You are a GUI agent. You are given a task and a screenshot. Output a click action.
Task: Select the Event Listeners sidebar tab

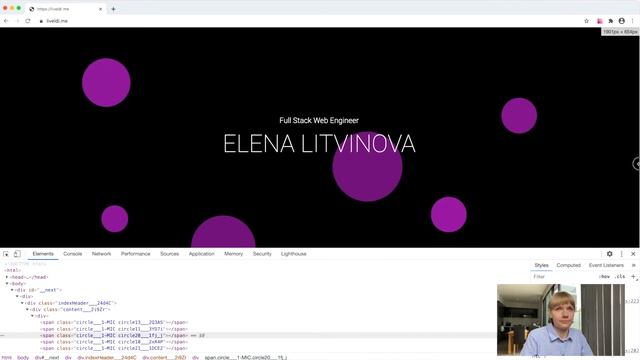pos(606,265)
